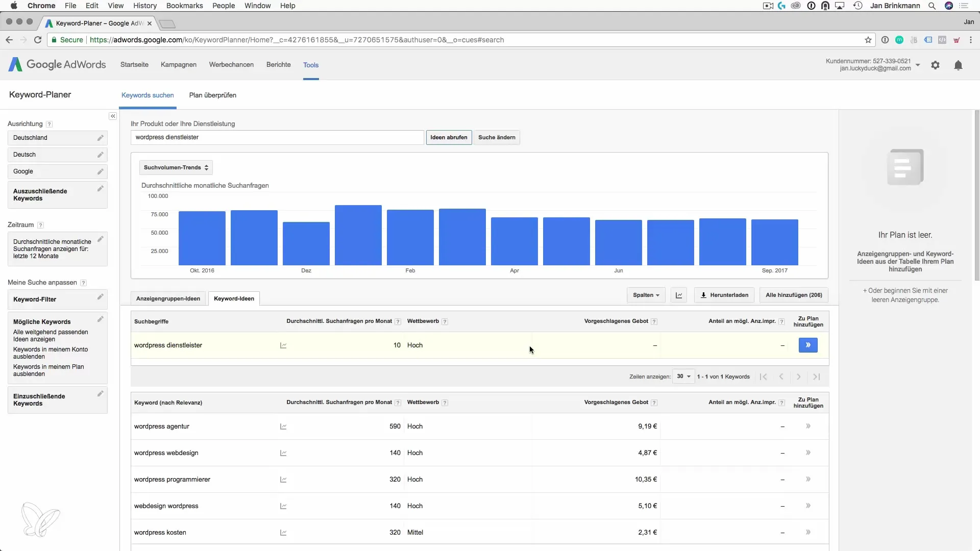Screen dimensions: 980x551
Task: Open the History menu in menu bar
Action: coord(145,6)
